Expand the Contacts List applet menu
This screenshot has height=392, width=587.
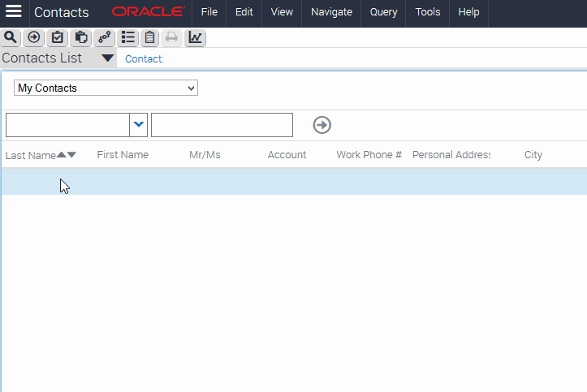(107, 58)
